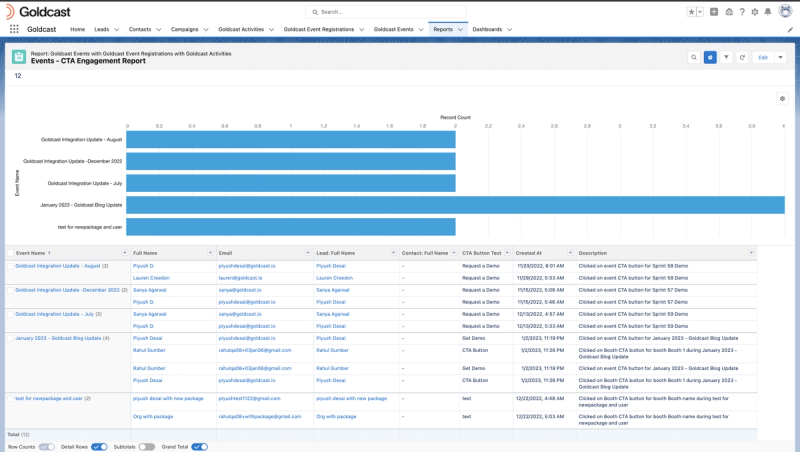
Task: Check the Goldcast Integration Update - July group checkbox
Action: tap(10, 314)
